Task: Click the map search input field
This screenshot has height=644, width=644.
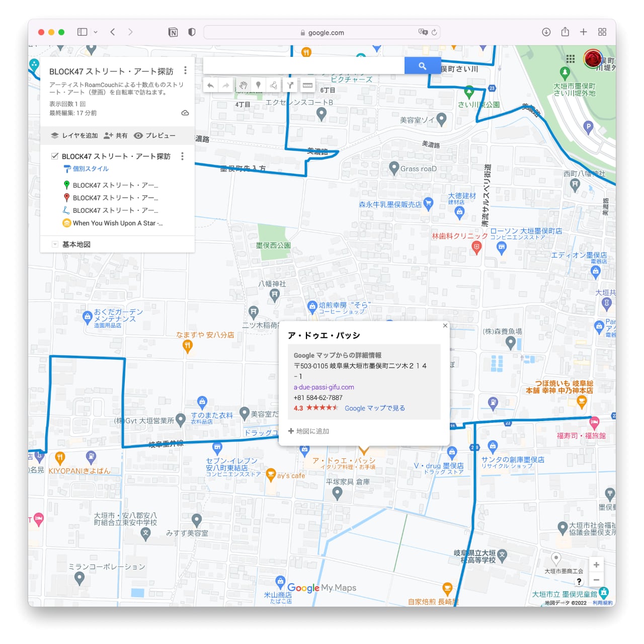Action: point(303,65)
